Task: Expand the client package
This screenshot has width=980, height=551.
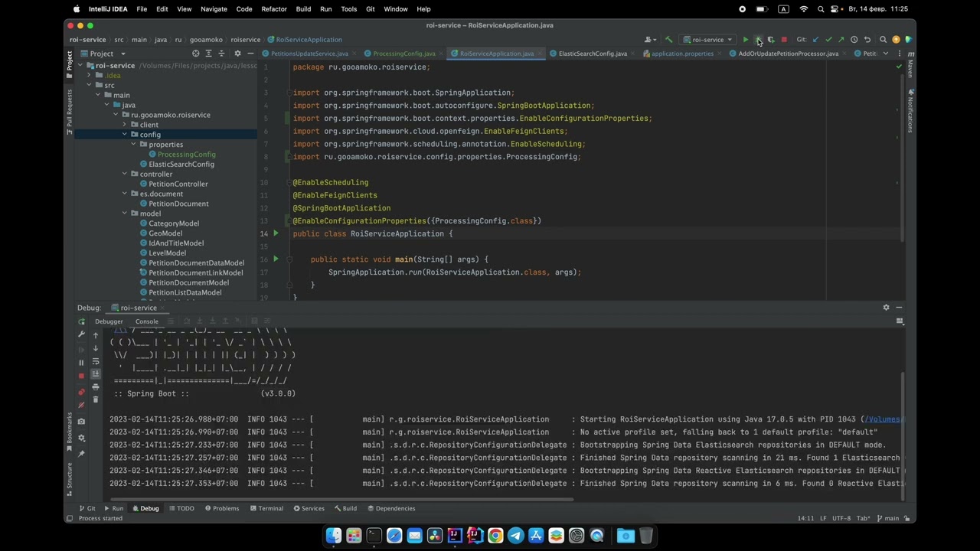Action: coord(125,125)
